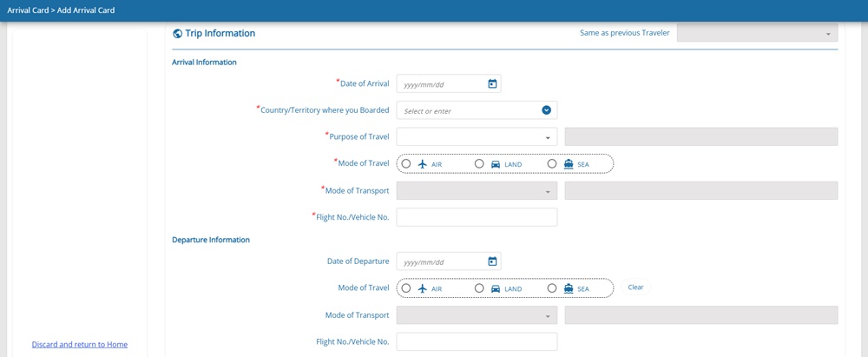Focus the Date of Departure input field

tap(449, 261)
